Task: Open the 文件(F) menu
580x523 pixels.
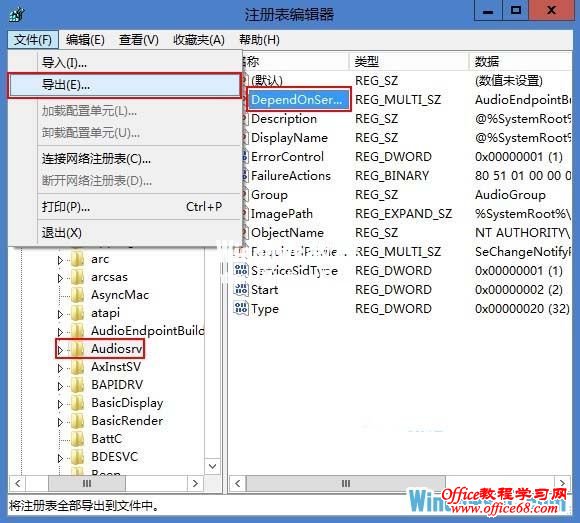Action: (33, 40)
